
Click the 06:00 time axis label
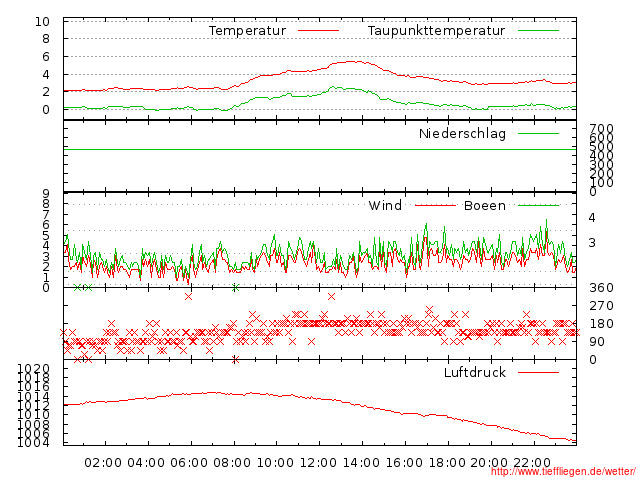[189, 463]
